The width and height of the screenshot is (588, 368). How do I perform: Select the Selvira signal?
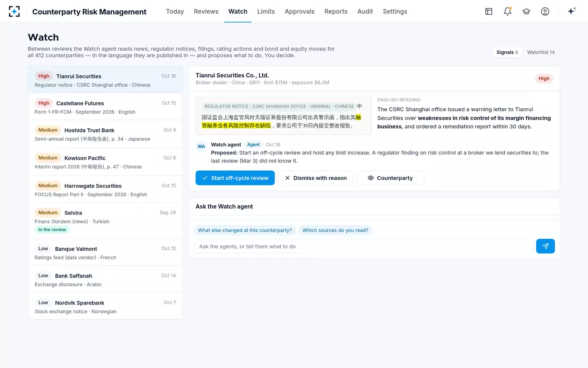pos(105,221)
